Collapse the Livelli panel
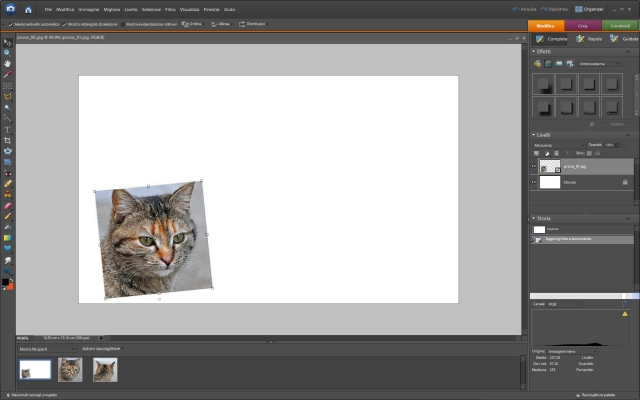The height and width of the screenshot is (400, 640). [533, 134]
